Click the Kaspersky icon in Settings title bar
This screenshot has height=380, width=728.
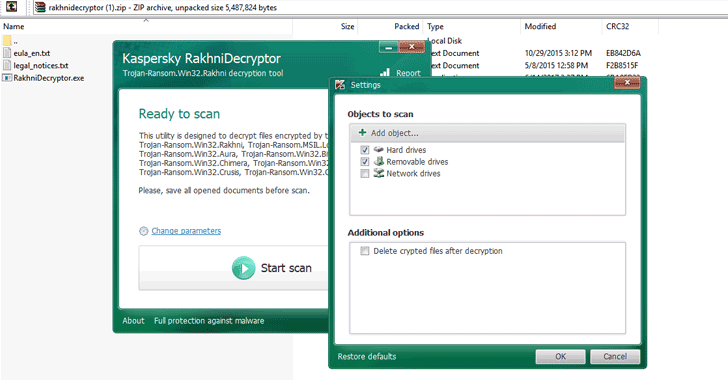coord(340,85)
